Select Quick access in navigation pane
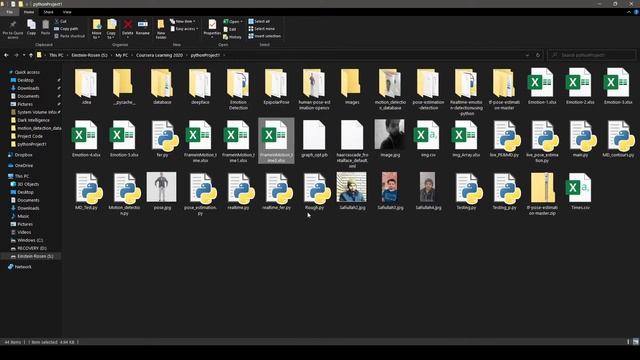Screen dimensions: 640x360 pos(27,72)
